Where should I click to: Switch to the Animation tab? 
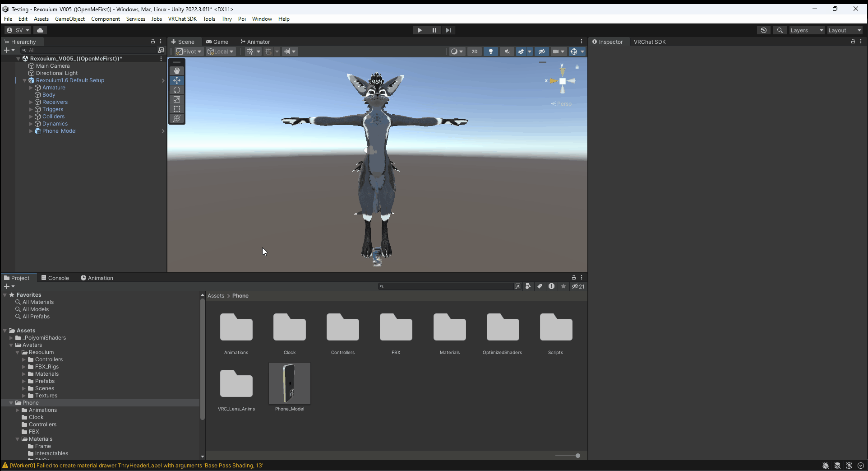pos(97,278)
